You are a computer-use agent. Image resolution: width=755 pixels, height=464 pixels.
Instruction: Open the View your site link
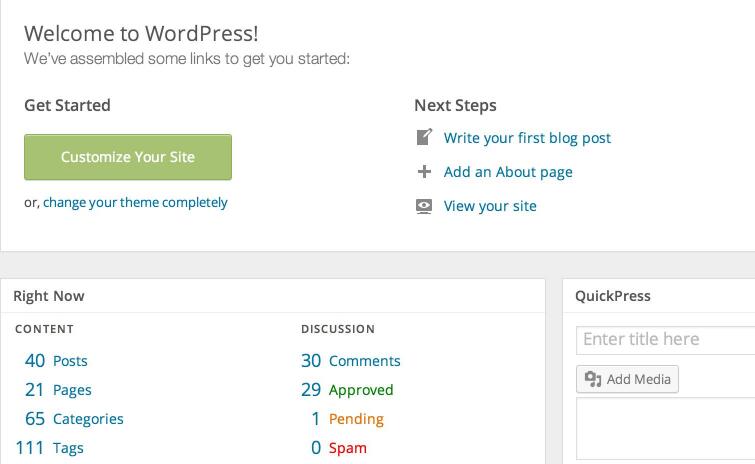point(490,206)
